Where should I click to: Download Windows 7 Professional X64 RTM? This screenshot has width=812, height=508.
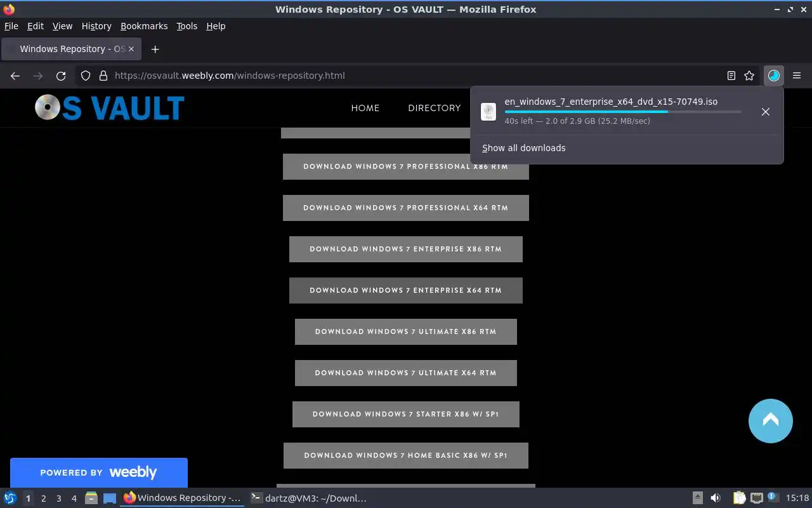(x=406, y=208)
